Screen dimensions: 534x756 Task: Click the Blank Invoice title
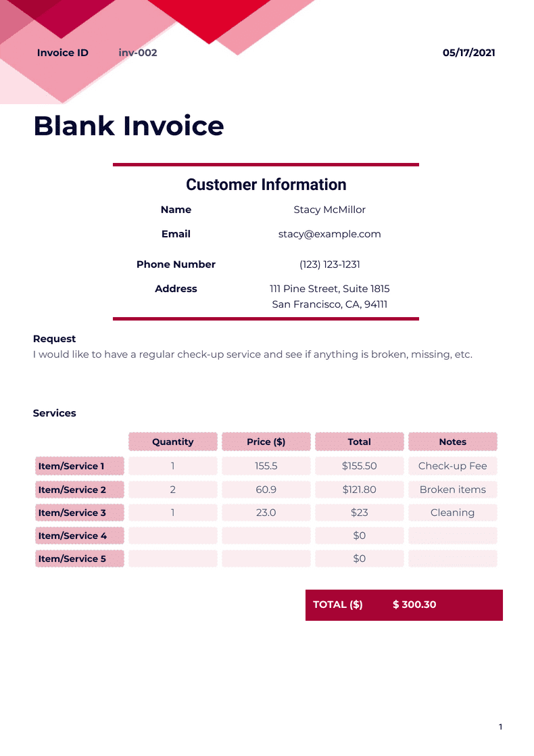[x=128, y=126]
